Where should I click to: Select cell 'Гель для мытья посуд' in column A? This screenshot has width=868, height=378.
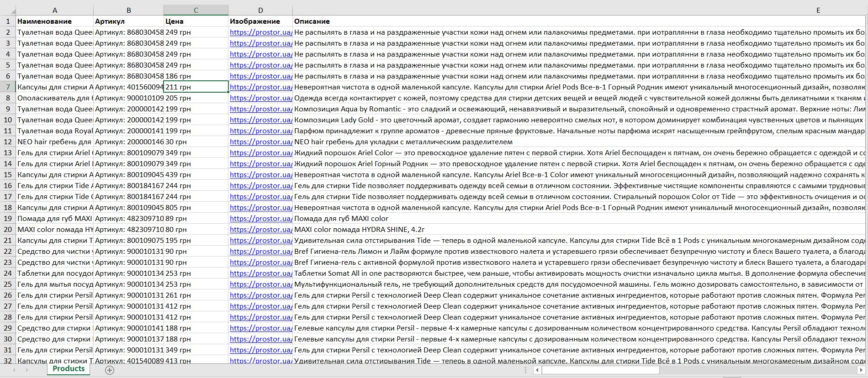click(x=54, y=284)
